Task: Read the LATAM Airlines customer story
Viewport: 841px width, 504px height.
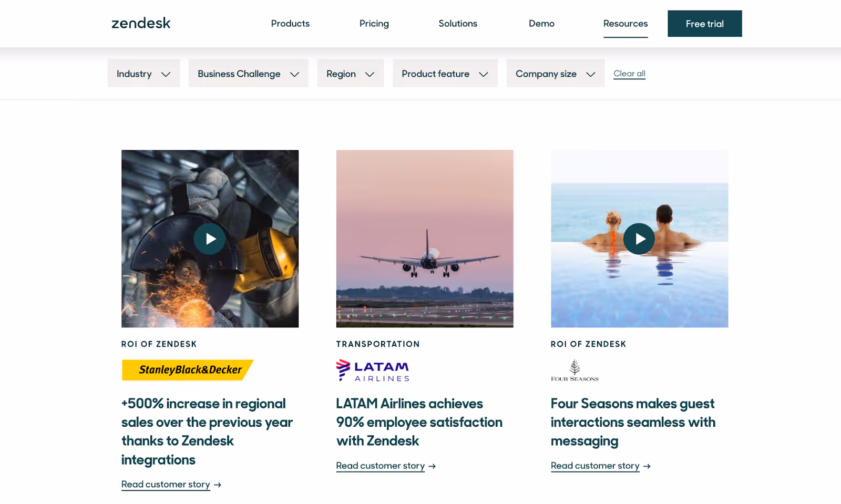Action: [x=381, y=466]
